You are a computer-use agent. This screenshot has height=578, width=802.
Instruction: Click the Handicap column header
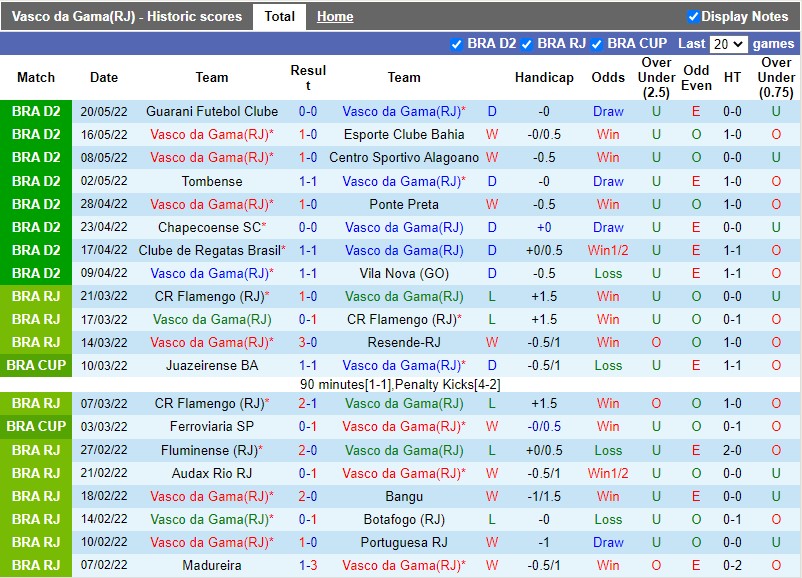click(x=544, y=77)
